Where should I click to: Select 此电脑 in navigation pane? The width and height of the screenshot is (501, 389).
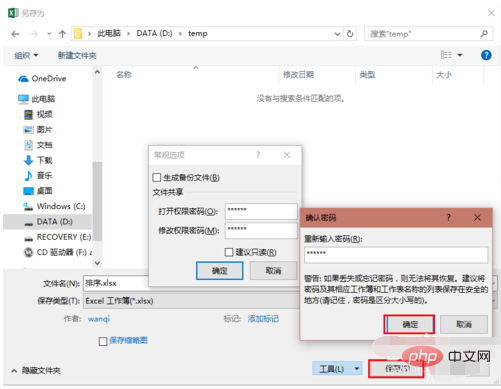pyautogui.click(x=37, y=99)
